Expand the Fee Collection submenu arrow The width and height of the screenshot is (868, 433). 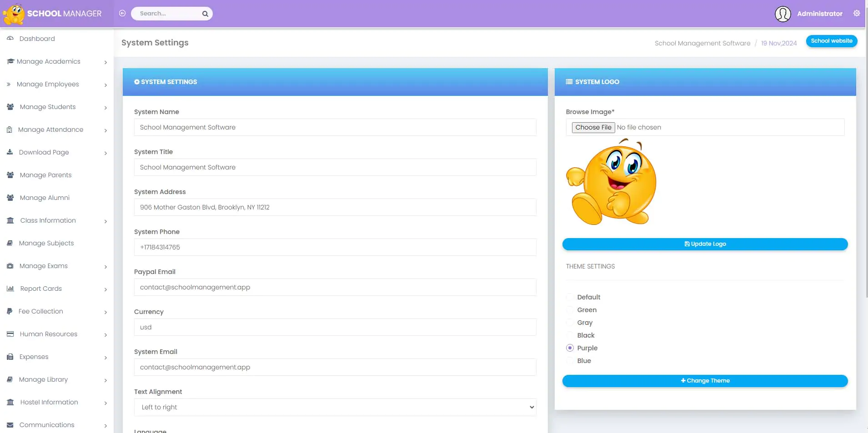(105, 312)
